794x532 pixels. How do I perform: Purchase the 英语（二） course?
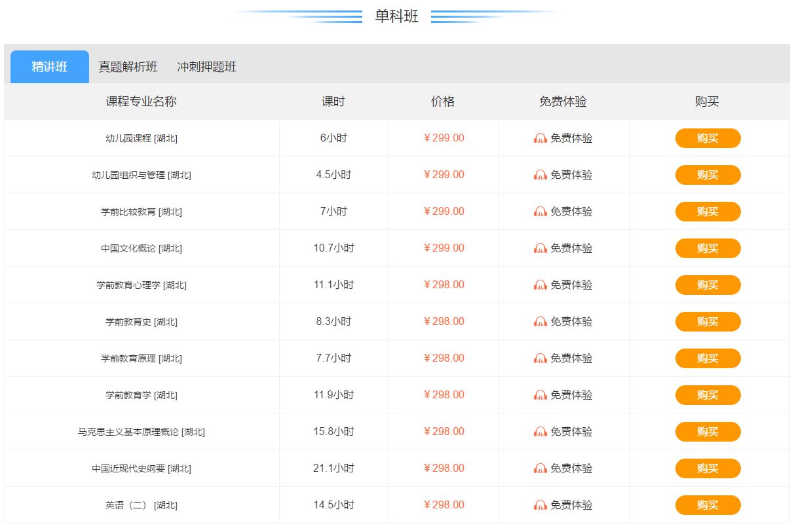(708, 505)
